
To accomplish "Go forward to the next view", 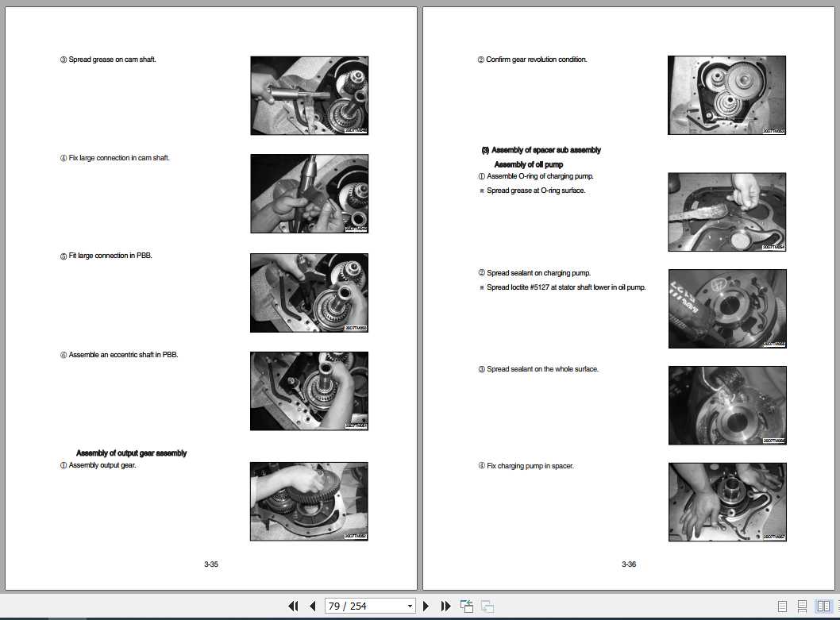I will [487, 606].
